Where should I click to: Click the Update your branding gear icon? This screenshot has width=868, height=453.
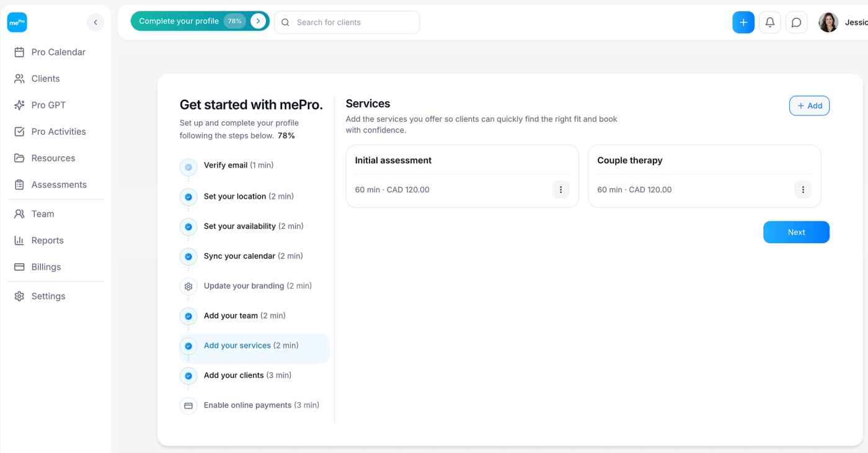188,287
